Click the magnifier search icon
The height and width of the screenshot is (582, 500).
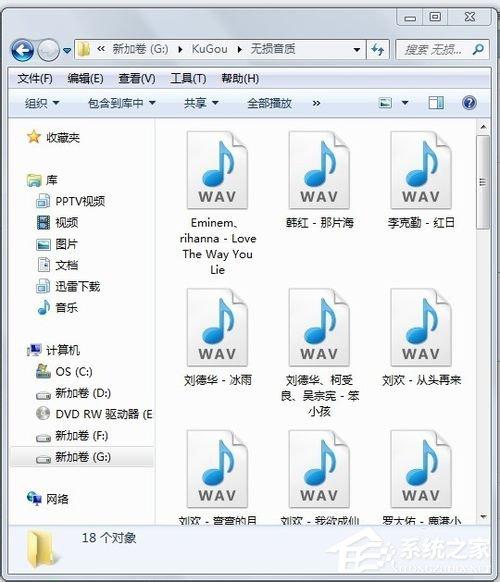478,49
